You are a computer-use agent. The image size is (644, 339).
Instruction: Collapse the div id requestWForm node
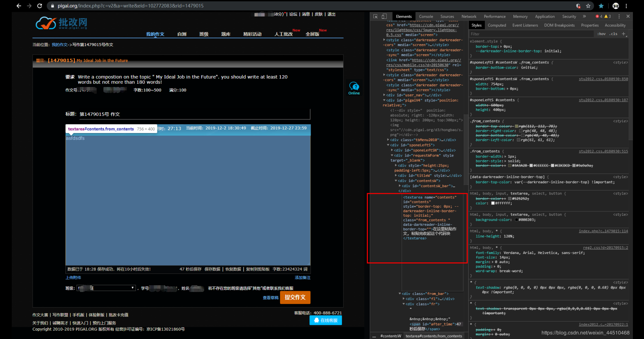[392, 156]
